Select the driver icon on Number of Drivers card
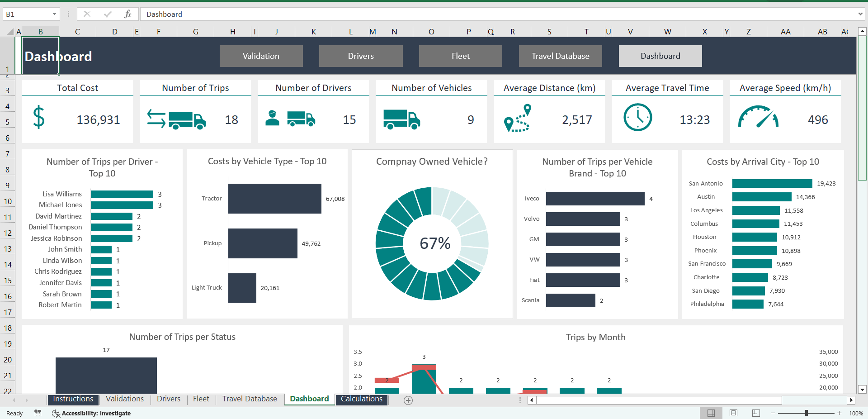The image size is (868, 419). pyautogui.click(x=273, y=119)
